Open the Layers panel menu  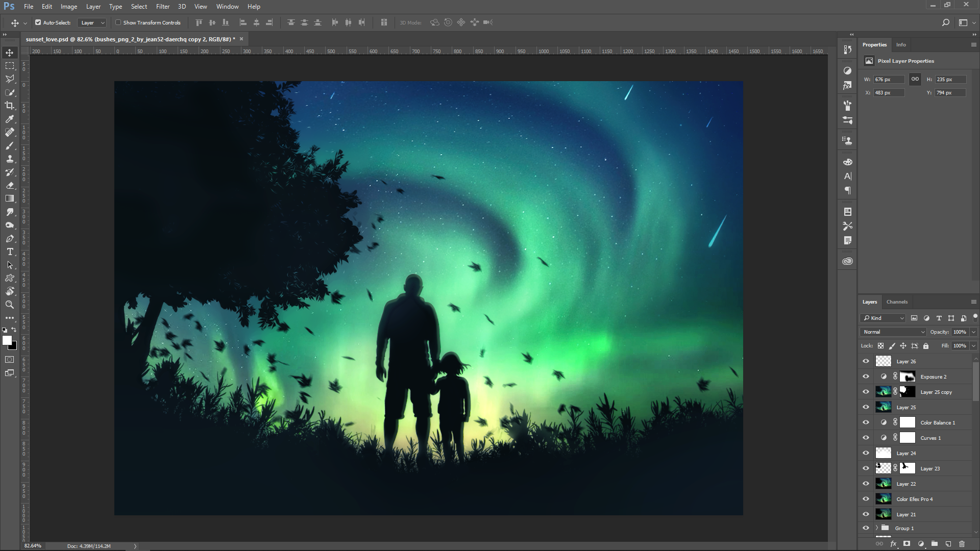tap(973, 302)
